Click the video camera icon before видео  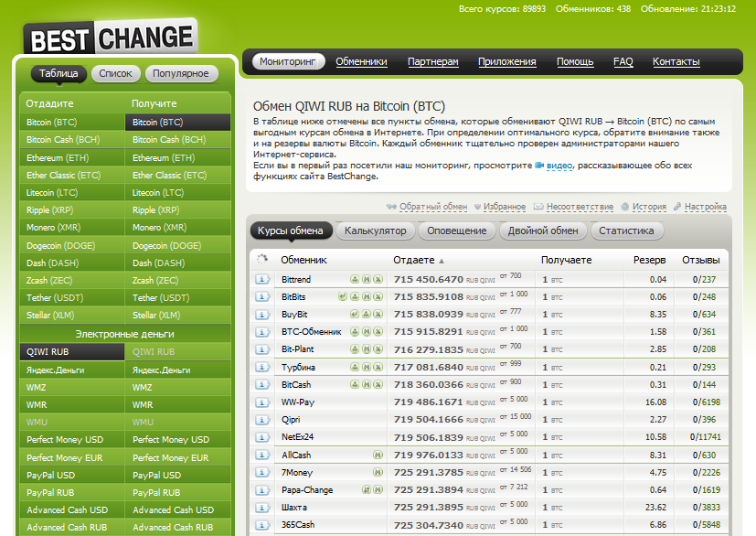[539, 166]
